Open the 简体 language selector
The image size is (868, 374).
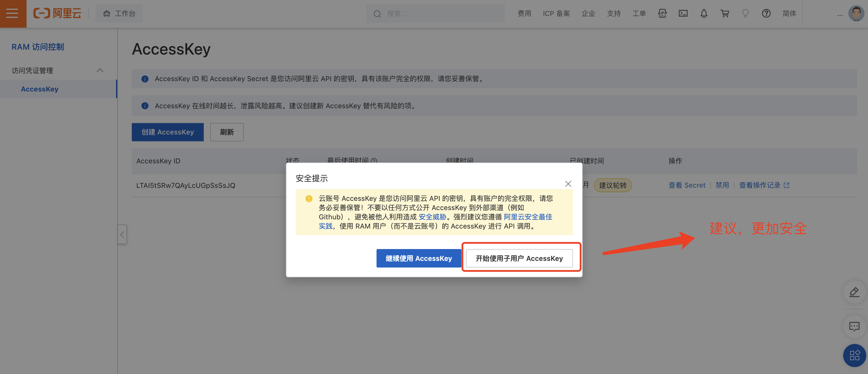pos(789,14)
